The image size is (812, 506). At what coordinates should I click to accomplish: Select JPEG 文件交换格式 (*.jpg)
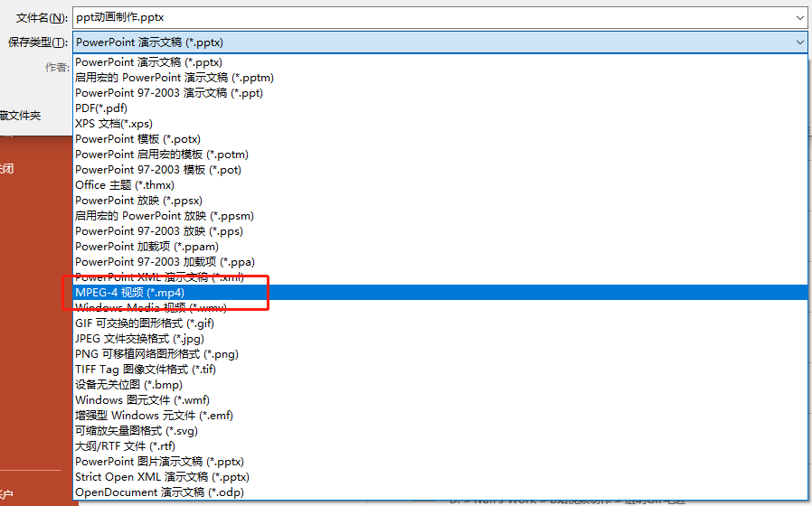[440, 338]
